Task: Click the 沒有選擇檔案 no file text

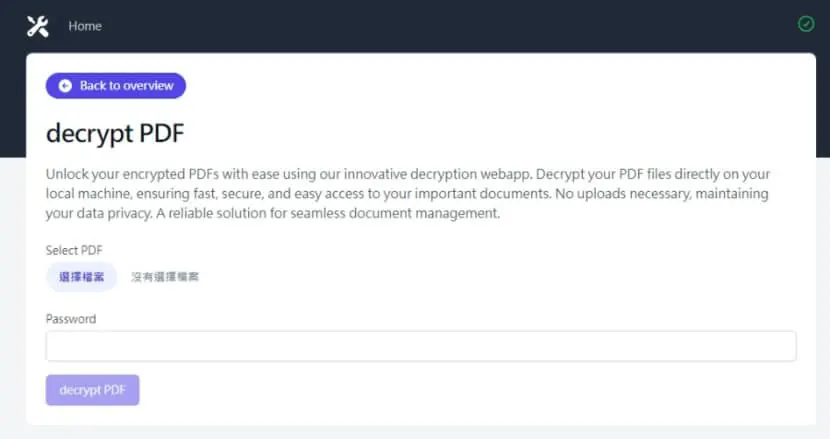Action: point(165,277)
